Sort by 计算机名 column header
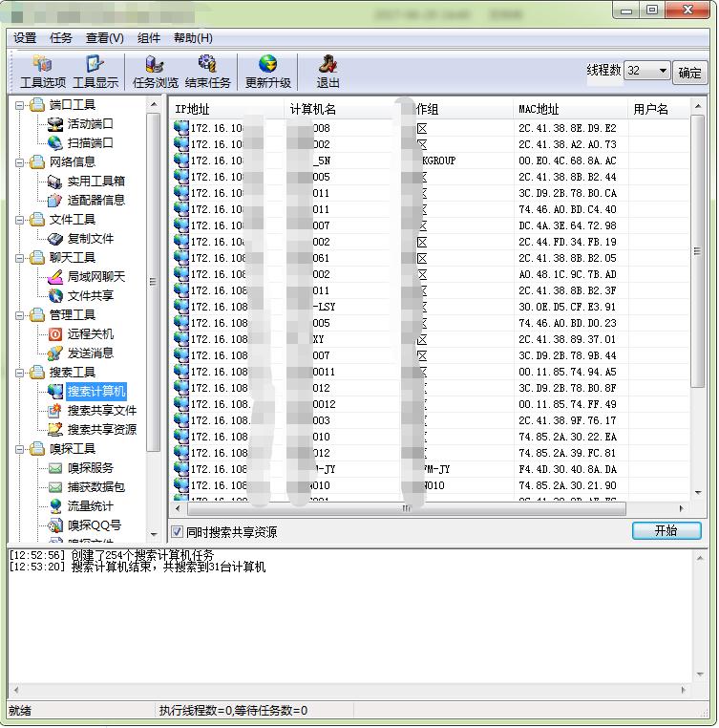The width and height of the screenshot is (719, 728). [x=343, y=109]
